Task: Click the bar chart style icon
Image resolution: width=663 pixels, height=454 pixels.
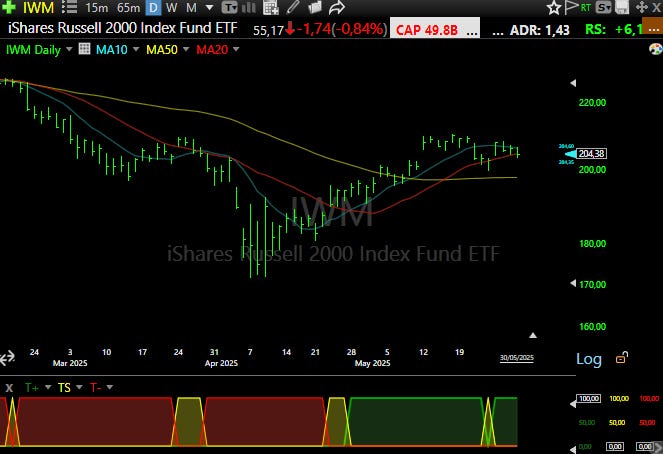Action: tap(249, 7)
